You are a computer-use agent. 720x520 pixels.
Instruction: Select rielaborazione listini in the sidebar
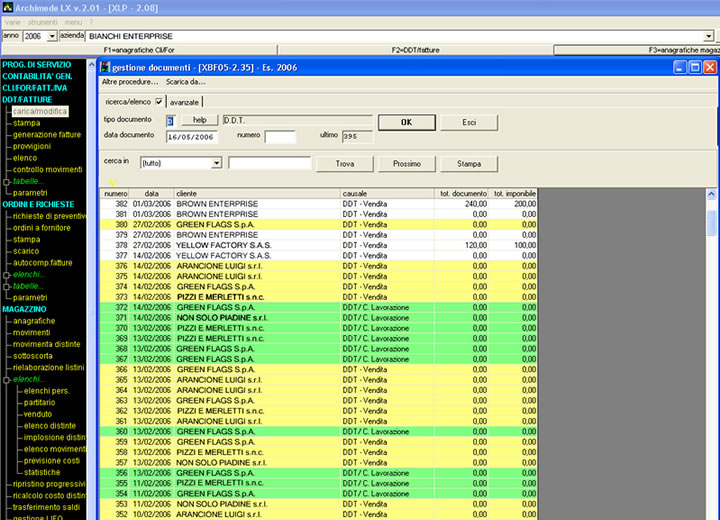tap(49, 367)
